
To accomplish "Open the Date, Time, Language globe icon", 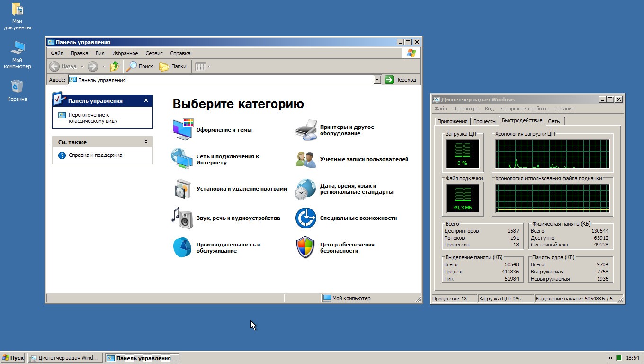I will pyautogui.click(x=305, y=189).
